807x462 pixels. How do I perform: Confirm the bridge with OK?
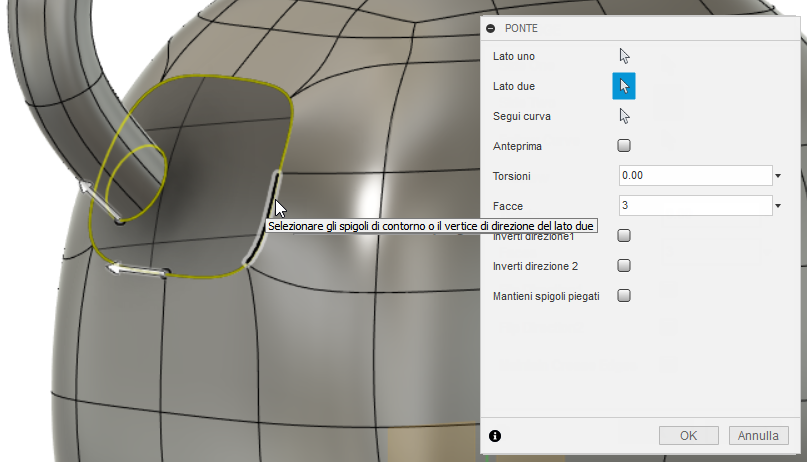[689, 436]
